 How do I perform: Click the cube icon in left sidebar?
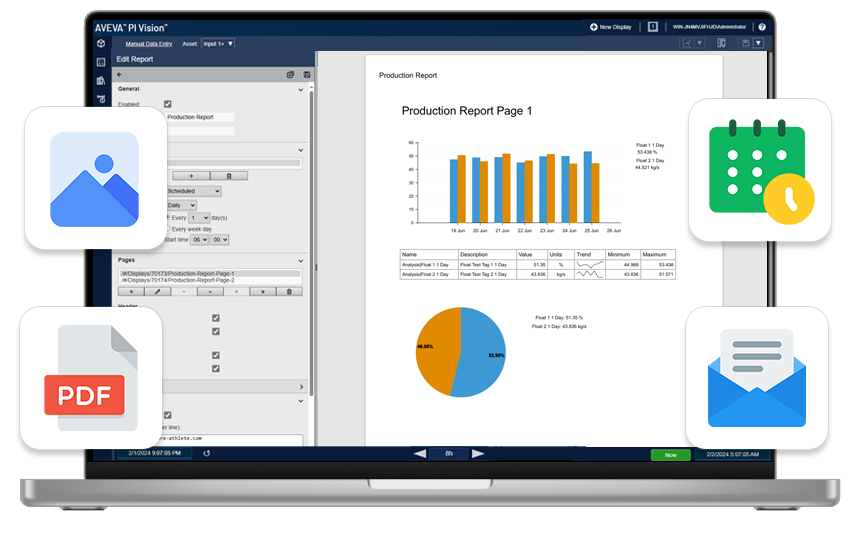[101, 44]
